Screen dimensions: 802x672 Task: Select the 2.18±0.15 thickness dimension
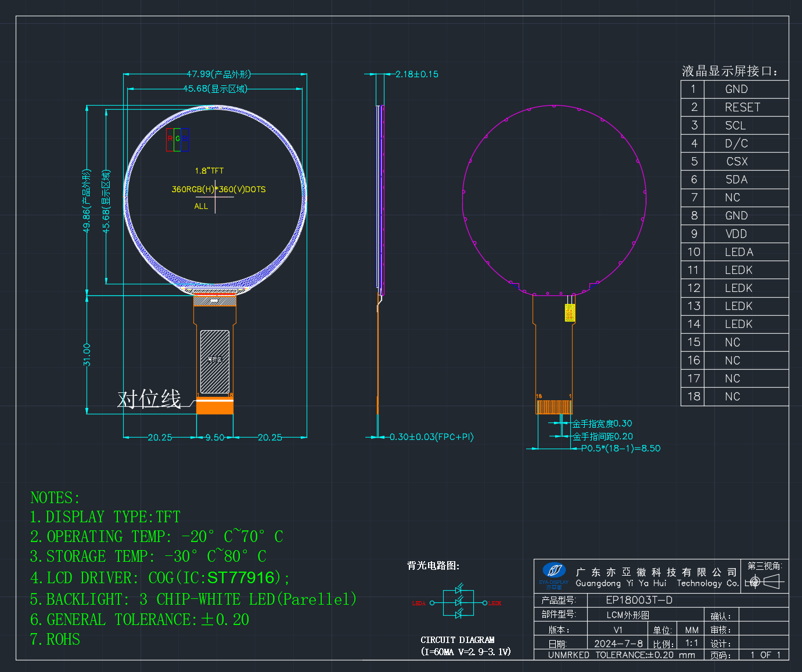(x=417, y=74)
